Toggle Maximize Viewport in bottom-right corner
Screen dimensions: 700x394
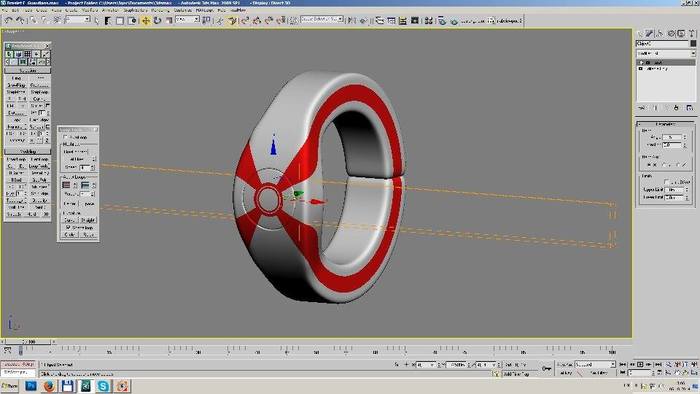click(695, 373)
